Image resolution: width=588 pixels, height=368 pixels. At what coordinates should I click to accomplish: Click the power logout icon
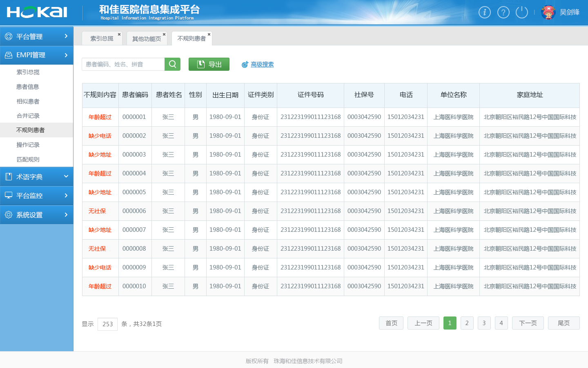point(522,12)
